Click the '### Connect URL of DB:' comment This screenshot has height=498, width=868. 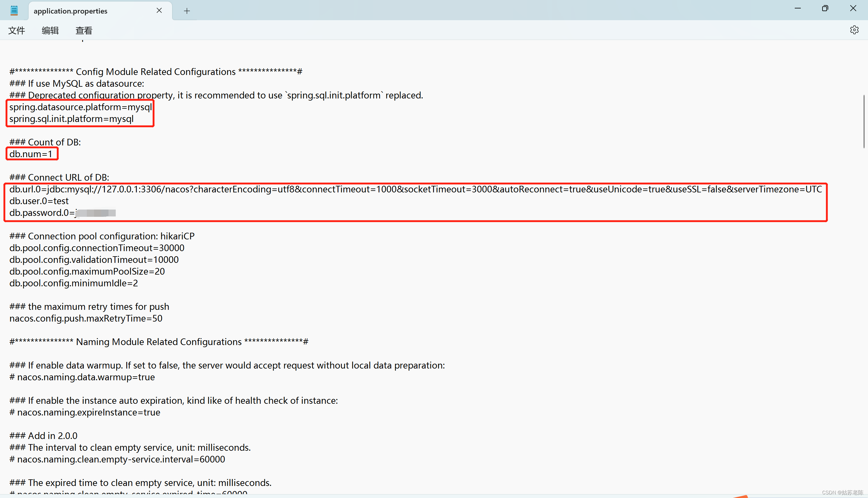59,178
